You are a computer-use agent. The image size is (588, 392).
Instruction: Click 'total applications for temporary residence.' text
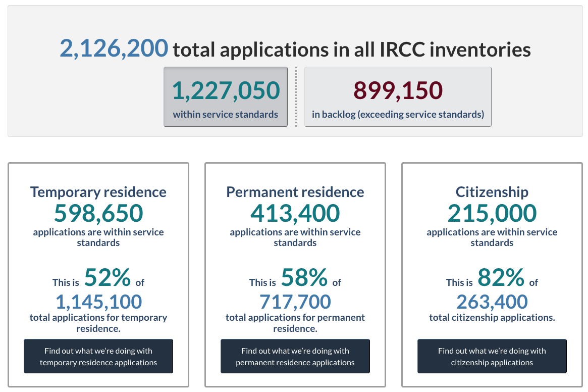[98, 323]
